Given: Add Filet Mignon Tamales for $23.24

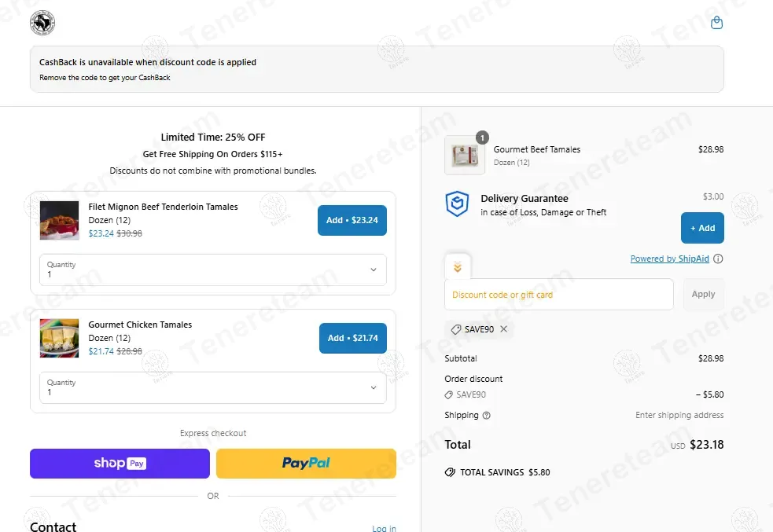Looking at the screenshot, I should coord(352,220).
